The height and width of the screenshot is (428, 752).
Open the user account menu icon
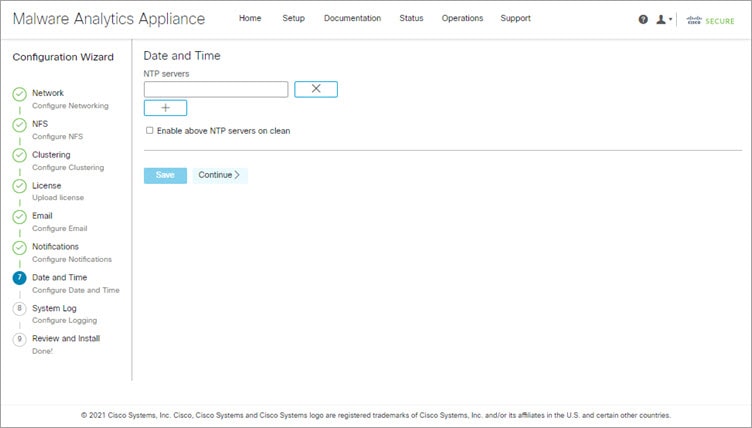[664, 19]
